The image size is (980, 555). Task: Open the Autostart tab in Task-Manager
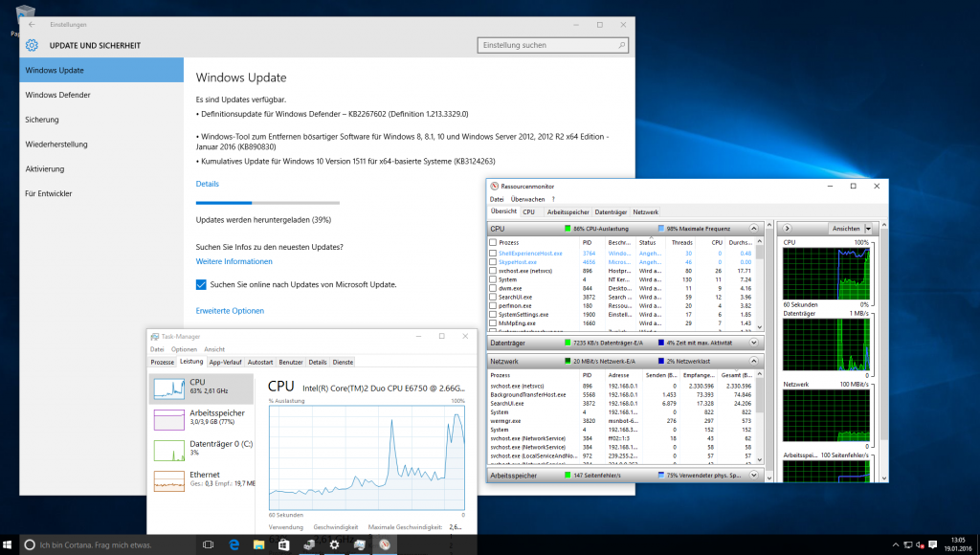(x=260, y=362)
